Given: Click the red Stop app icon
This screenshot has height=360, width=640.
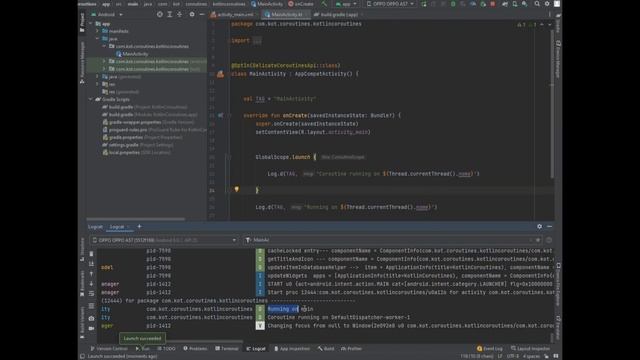Looking at the screenshot, I should coord(493,4).
